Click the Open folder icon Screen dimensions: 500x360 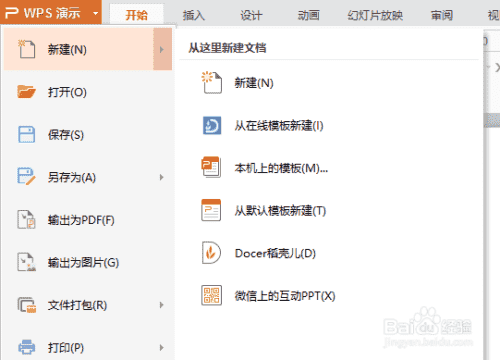click(26, 92)
